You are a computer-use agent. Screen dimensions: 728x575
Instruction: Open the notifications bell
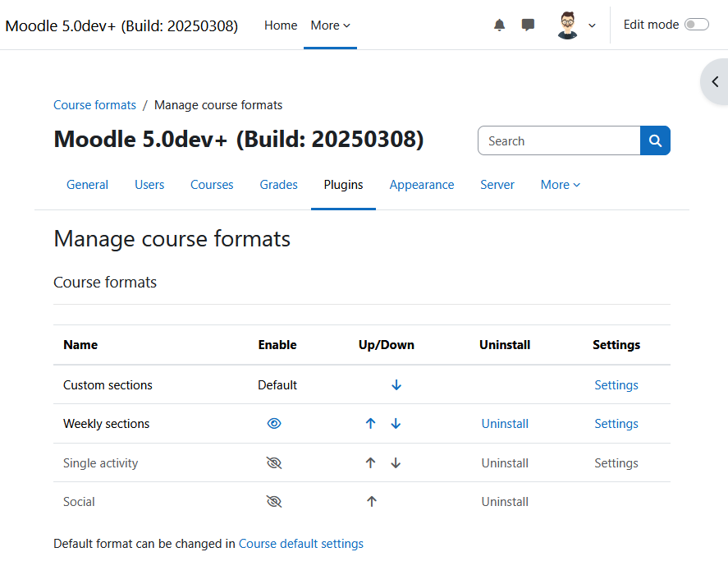(499, 25)
